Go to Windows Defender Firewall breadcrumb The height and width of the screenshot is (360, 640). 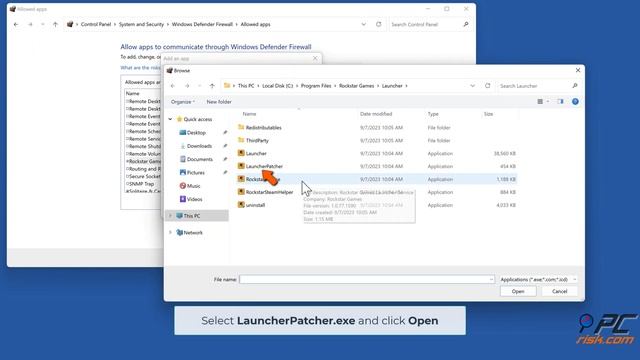(202, 24)
